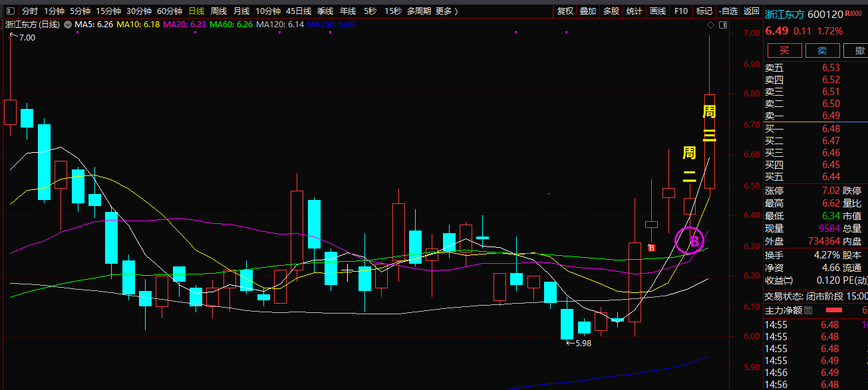868x390 pixels.
Task: Click the MA120: 6.14 indicator label
Action: tap(280, 25)
